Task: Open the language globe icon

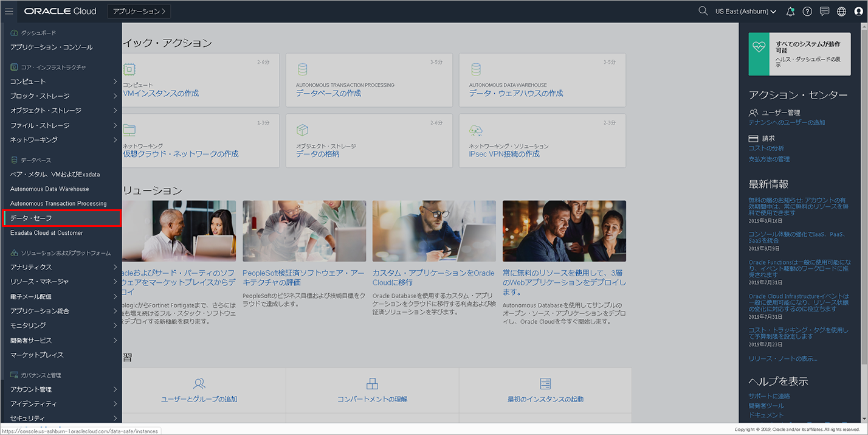Action: (841, 11)
